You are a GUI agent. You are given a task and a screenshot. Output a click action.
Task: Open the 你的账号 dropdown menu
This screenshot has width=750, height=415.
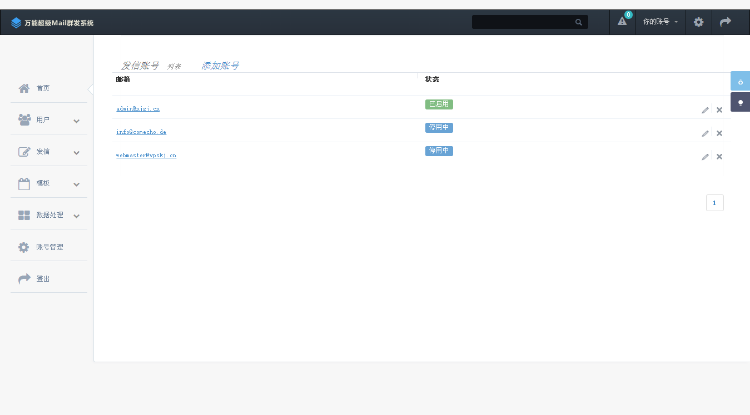[x=660, y=22]
